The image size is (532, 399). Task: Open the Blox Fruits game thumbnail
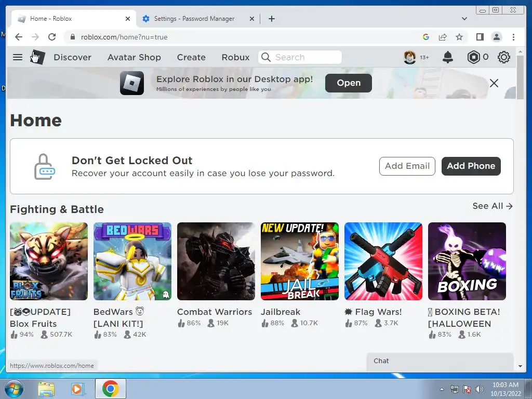[x=49, y=261]
